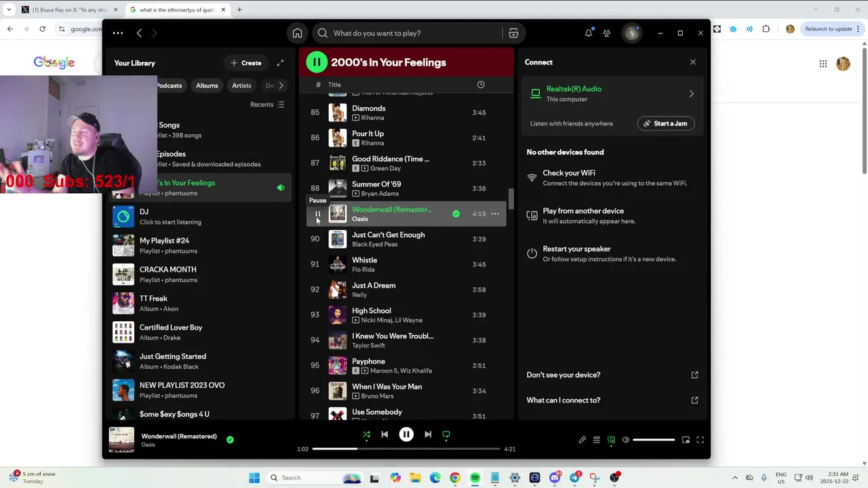
Task: Click the Create button in Your Library
Action: pyautogui.click(x=245, y=63)
